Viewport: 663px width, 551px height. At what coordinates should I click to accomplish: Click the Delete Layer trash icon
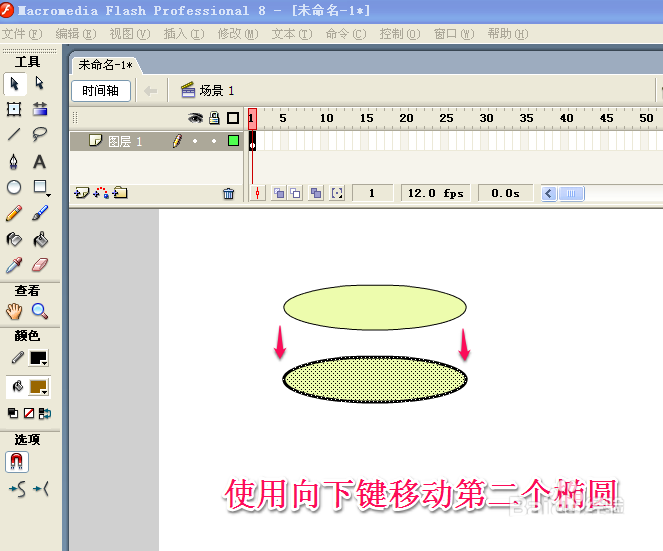point(228,193)
